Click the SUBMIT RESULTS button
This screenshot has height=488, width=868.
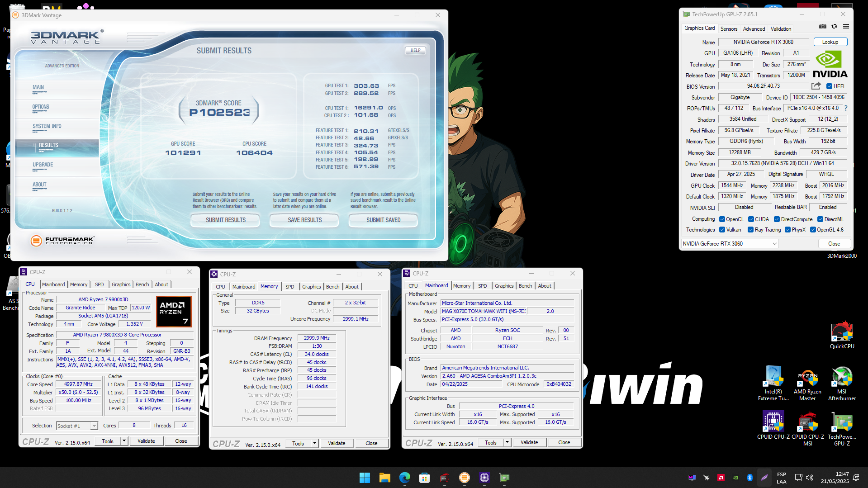(x=225, y=220)
